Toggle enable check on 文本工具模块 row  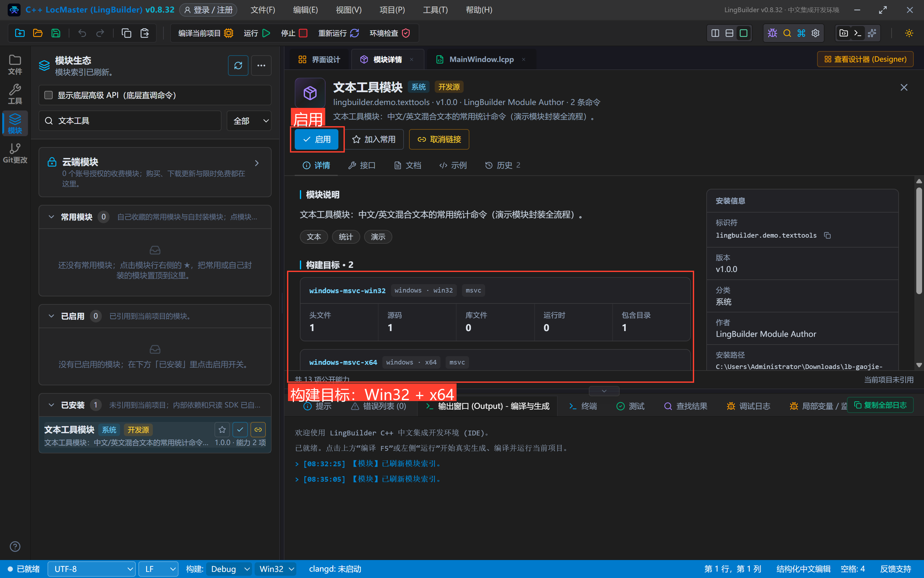240,430
